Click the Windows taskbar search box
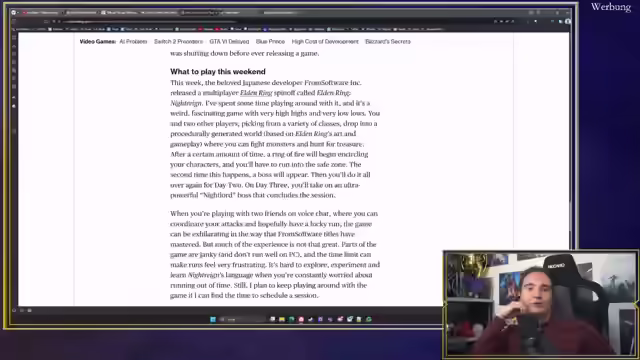 click(243, 320)
